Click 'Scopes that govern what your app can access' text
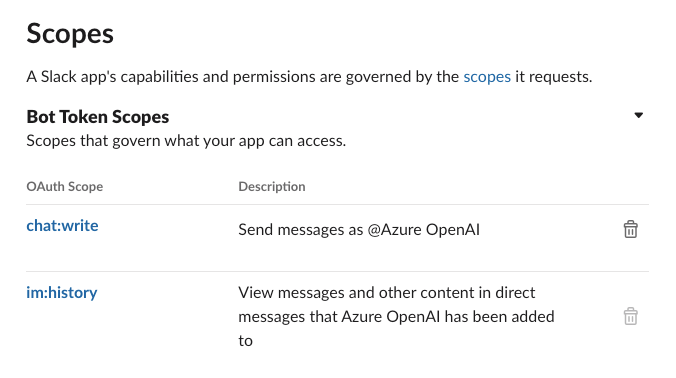Image resolution: width=676 pixels, height=378 pixels. coord(186,141)
